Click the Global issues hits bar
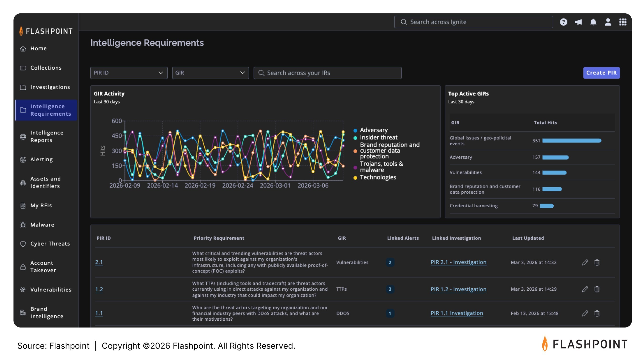 pos(571,141)
